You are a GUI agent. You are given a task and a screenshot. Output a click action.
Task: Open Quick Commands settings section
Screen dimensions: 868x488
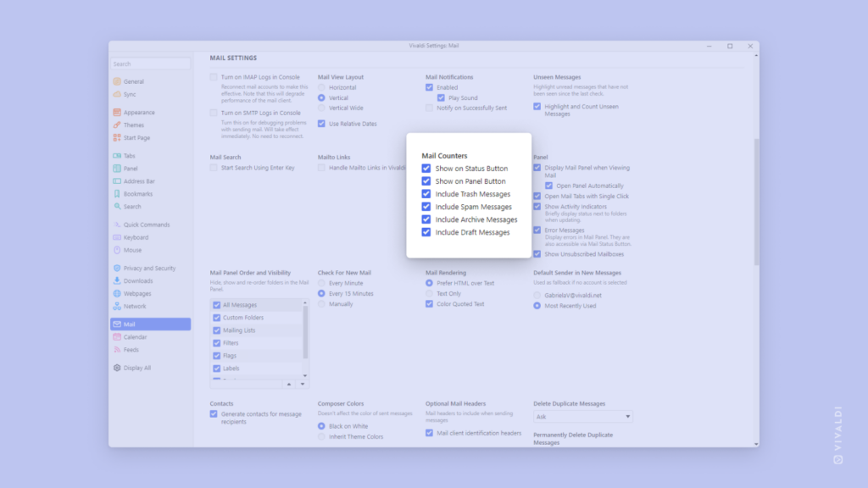151,225
